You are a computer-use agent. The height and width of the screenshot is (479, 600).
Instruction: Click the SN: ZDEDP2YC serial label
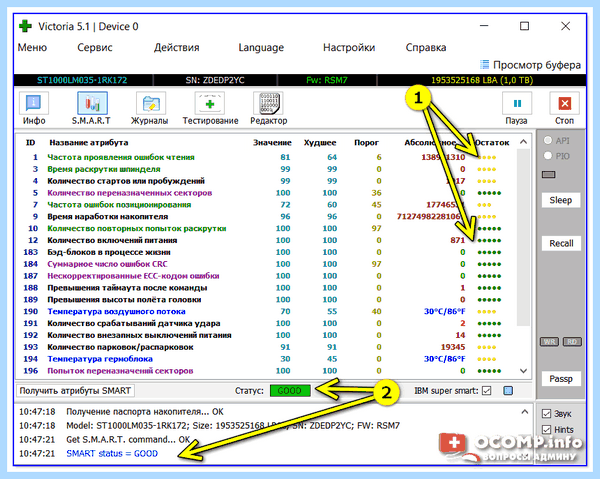point(215,80)
